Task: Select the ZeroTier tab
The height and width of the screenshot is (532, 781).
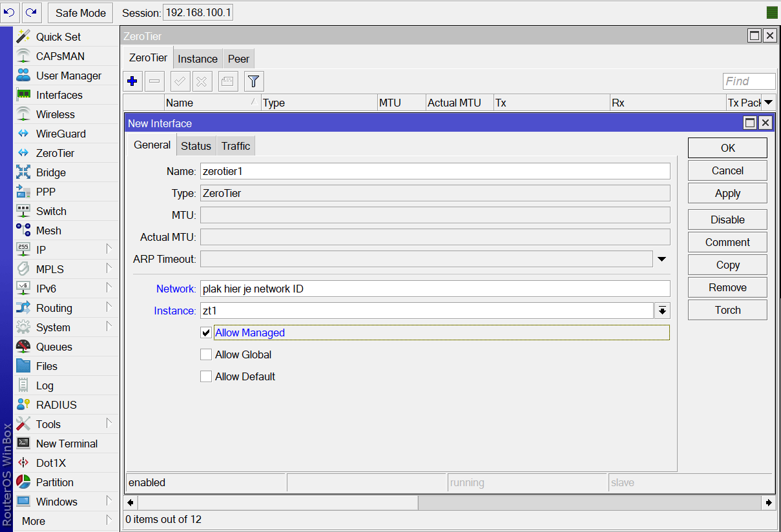Action: pyautogui.click(x=149, y=57)
